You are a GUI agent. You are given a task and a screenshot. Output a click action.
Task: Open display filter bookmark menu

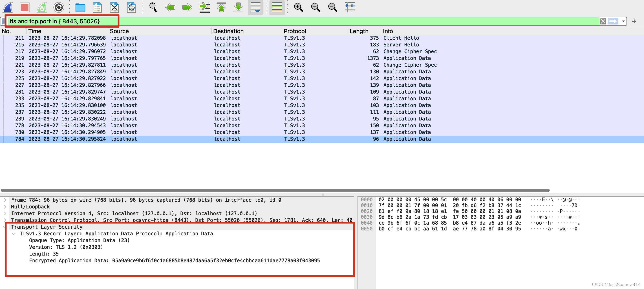[x=4, y=22]
